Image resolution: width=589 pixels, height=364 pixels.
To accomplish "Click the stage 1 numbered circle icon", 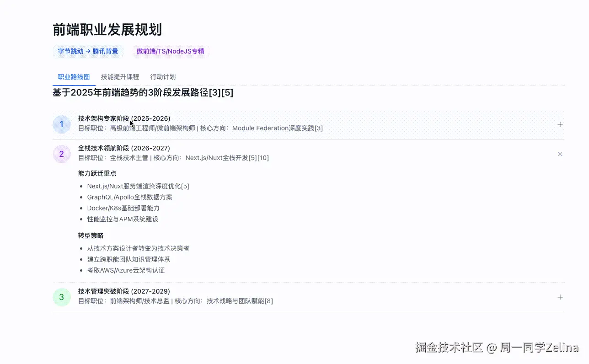I will (62, 124).
